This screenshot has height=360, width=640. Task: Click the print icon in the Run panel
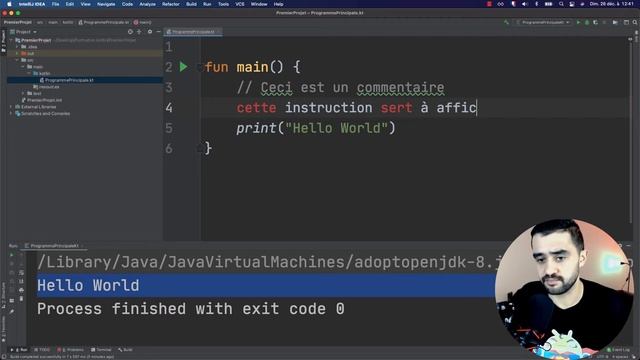tap(21, 290)
